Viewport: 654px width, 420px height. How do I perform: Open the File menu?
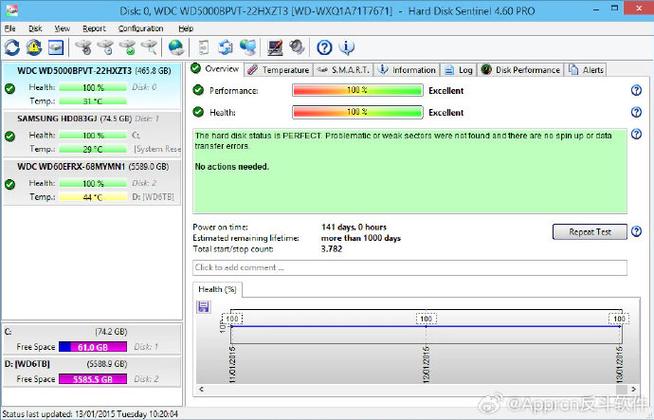click(10, 28)
